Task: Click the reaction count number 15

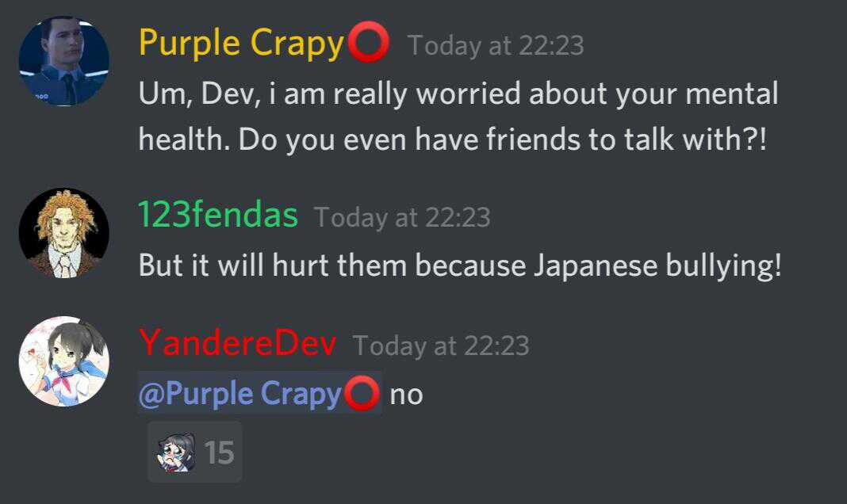Action: point(220,452)
